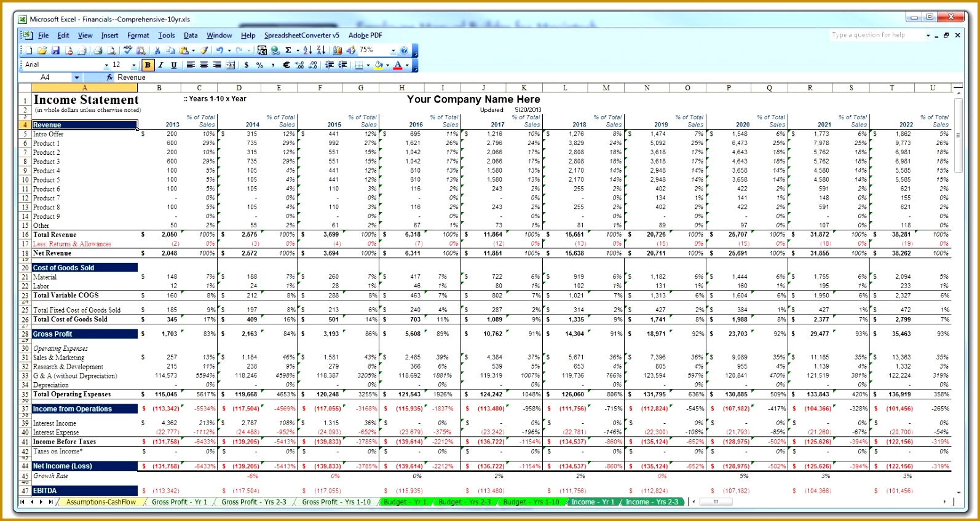The image size is (980, 521).
Task: Open the File menu
Action: point(43,36)
